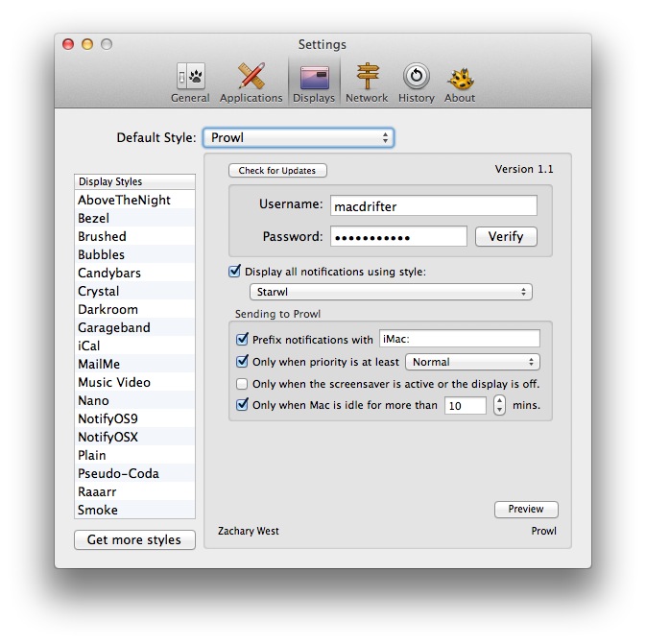The height and width of the screenshot is (644, 646).
Task: Click the Display Styles column header
Action: (134, 181)
